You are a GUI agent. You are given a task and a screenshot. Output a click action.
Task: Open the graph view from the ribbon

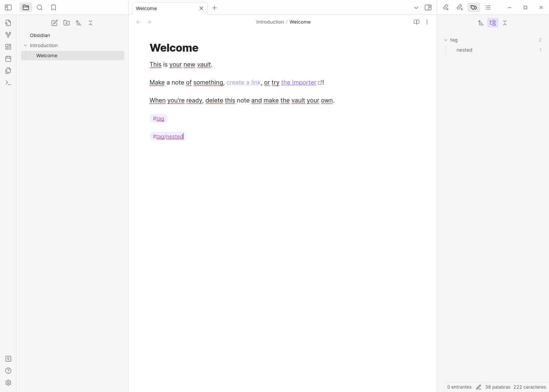pos(8,35)
